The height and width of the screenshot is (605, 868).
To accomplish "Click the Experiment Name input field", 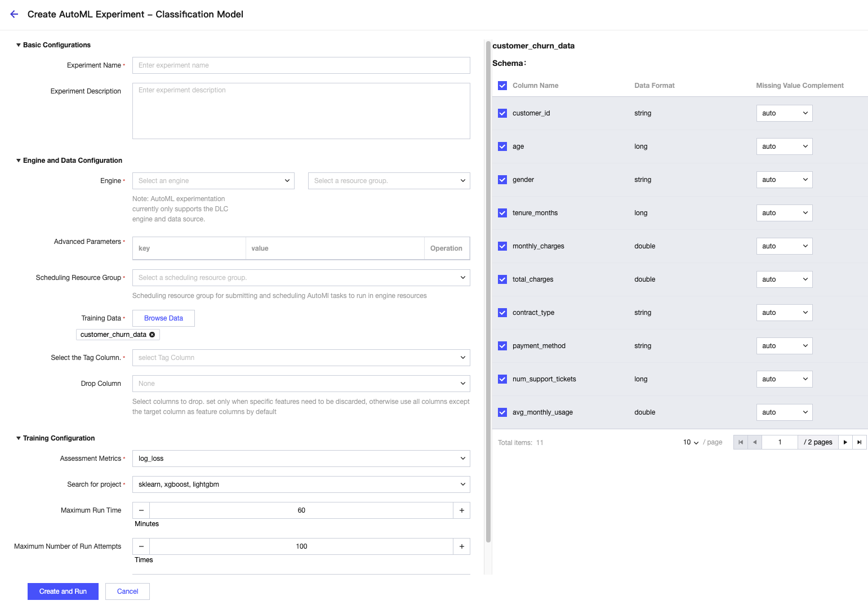I will [x=301, y=65].
